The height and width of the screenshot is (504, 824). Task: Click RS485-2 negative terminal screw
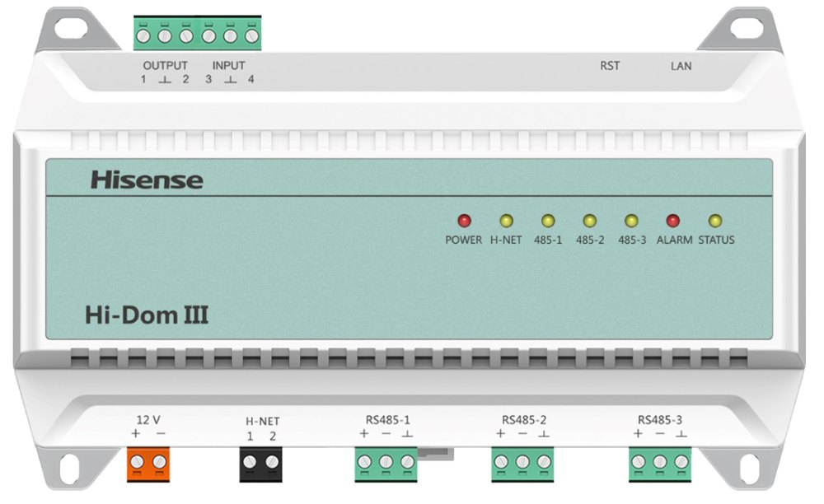[522, 462]
